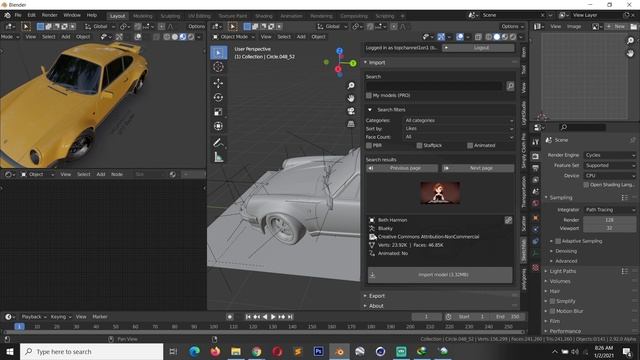Click the viewport pan hand icon
Viewport: 640px width, 360px height.
pos(351,98)
